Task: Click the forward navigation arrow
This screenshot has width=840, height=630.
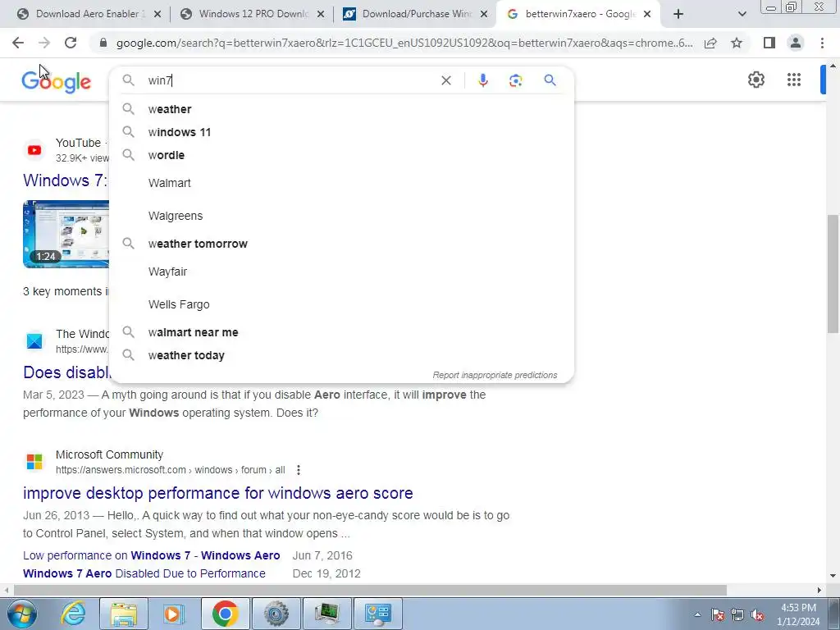Action: pos(44,43)
